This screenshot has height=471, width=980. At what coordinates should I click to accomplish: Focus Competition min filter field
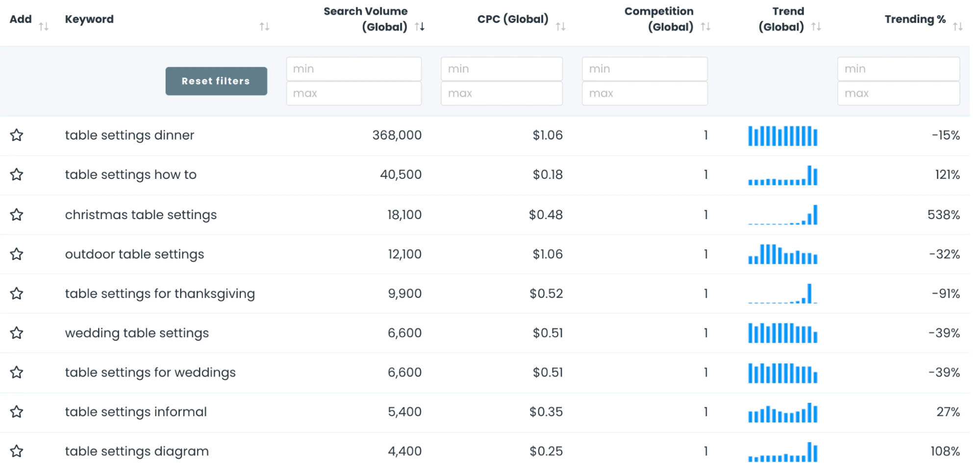click(645, 69)
